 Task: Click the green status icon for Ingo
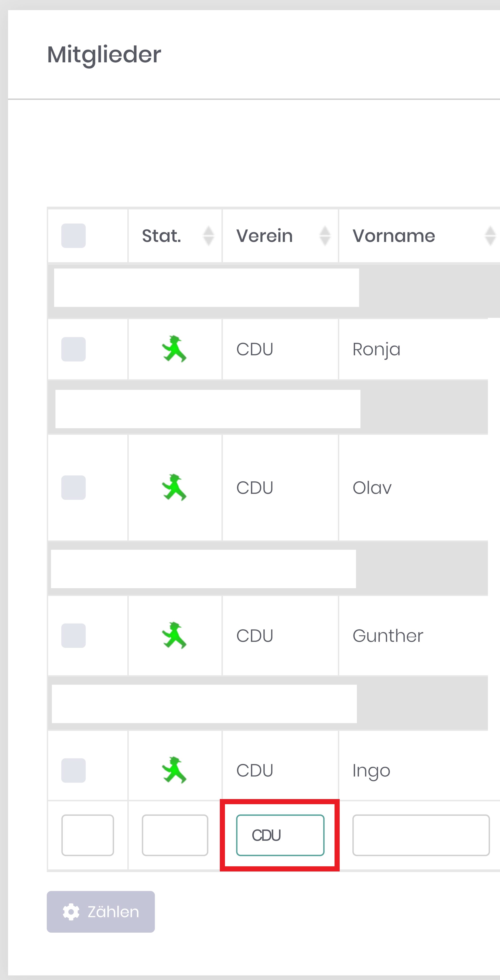point(174,770)
